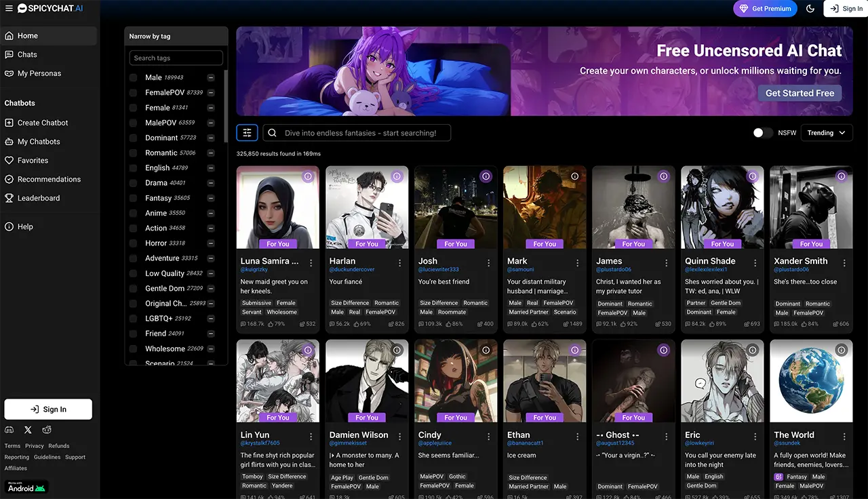The image size is (868, 499).
Task: Open the Reddit social icon
Action: point(47,430)
